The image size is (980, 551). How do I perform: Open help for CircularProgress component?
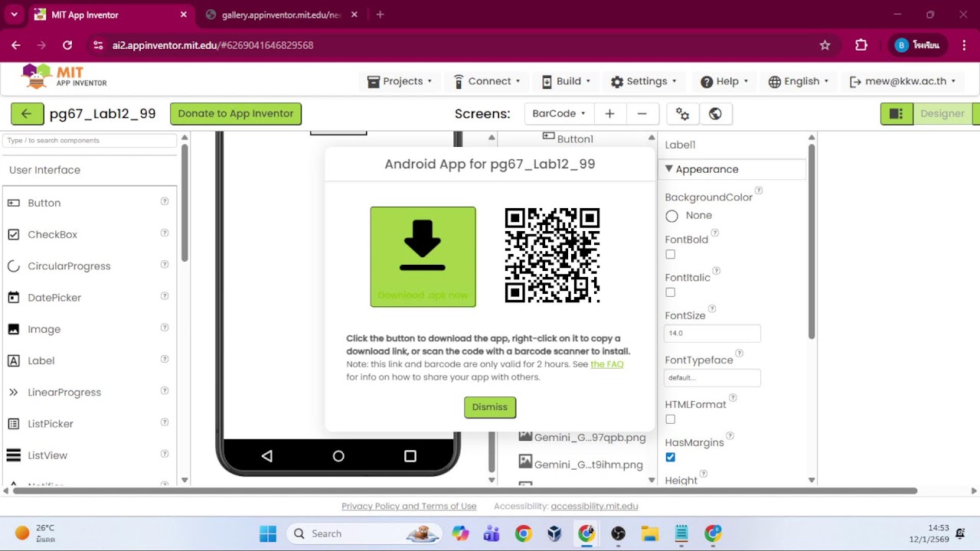(164, 265)
